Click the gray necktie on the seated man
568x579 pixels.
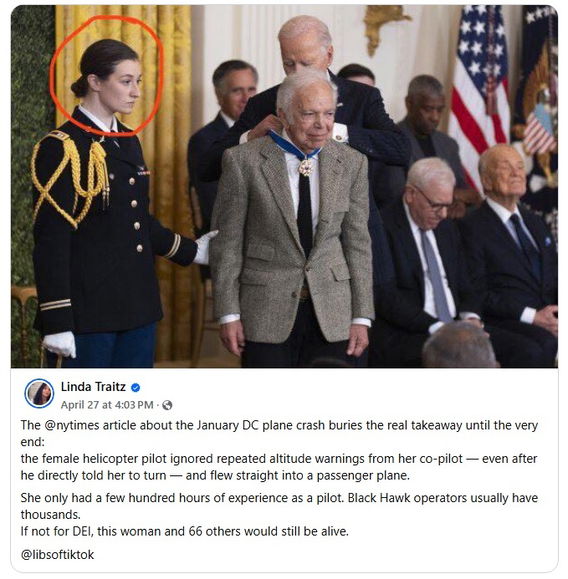pyautogui.click(x=435, y=275)
